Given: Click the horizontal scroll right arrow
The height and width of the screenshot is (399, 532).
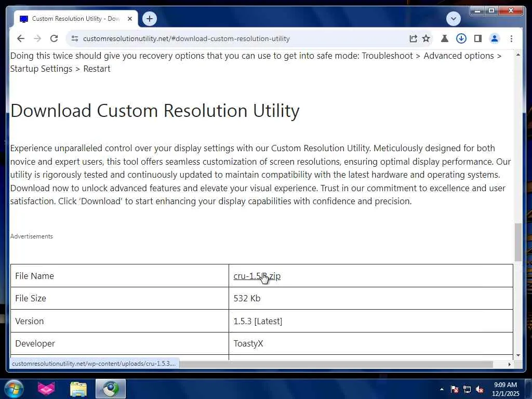Looking at the screenshot, I should [509, 364].
